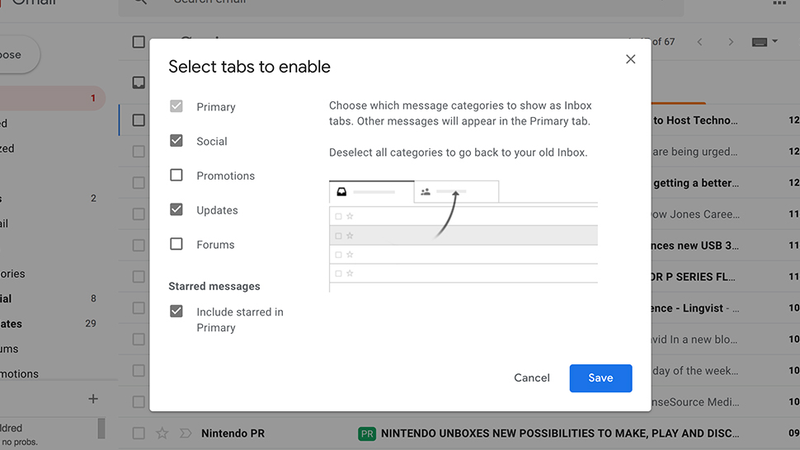Enable the Forums tab checkbox

point(176,244)
